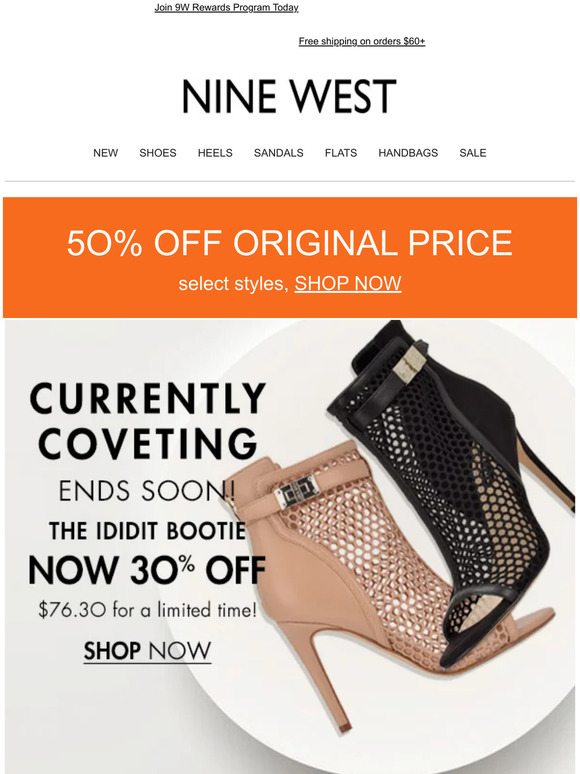Open the SANDALS category
Viewport: 580px width, 774px height.
[x=278, y=153]
